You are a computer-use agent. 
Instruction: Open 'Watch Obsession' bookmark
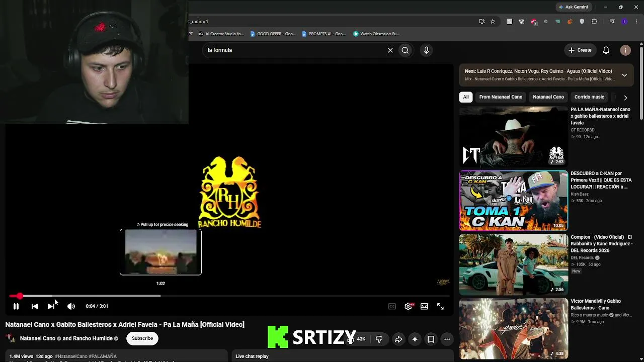[x=376, y=34]
